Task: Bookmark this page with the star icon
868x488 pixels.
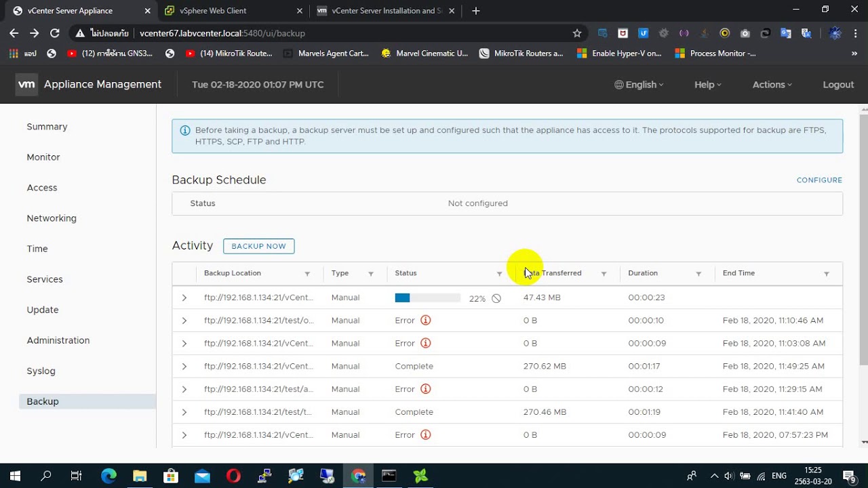Action: [x=577, y=33]
